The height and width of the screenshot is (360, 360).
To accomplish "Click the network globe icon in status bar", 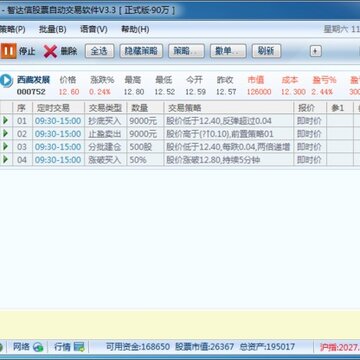I will (x=38, y=347).
